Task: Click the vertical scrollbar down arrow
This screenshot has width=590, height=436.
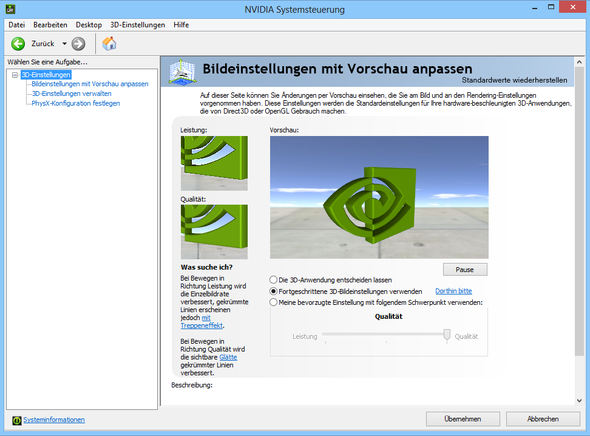Action: (579, 401)
